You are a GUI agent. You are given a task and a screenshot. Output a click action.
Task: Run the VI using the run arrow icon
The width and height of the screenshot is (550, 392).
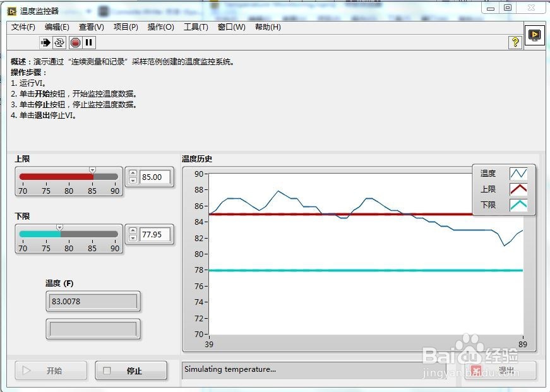pyautogui.click(x=46, y=43)
